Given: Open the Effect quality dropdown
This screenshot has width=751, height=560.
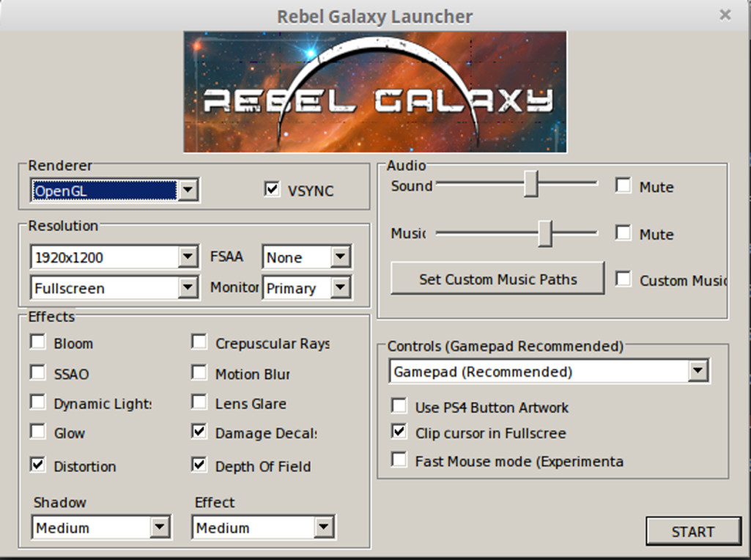Looking at the screenshot, I should click(x=264, y=528).
